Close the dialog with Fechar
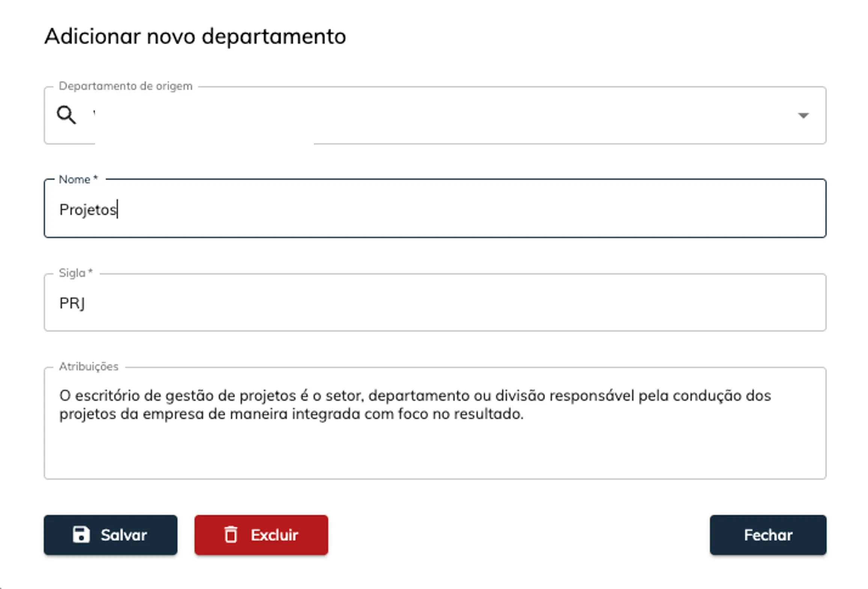Viewport: 868px width, 589px height. click(x=768, y=535)
